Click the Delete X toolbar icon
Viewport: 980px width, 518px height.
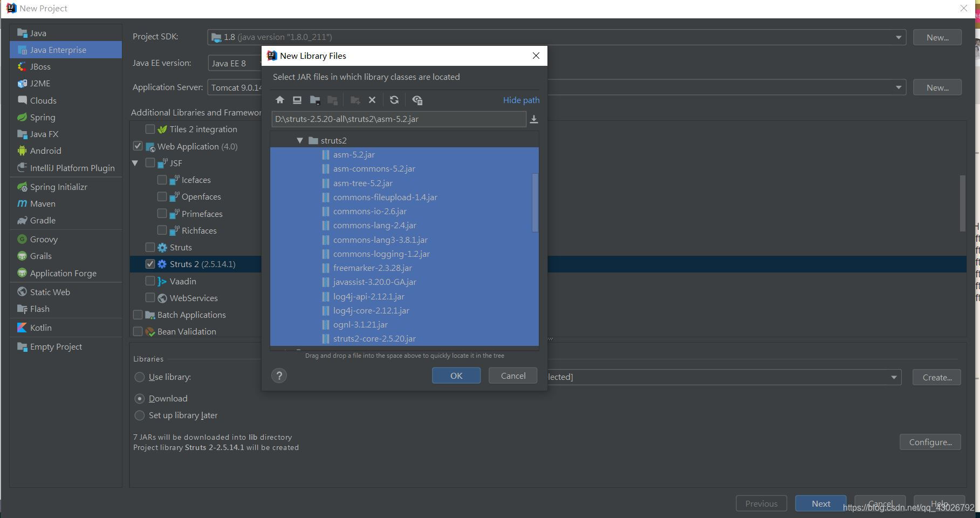tap(372, 100)
